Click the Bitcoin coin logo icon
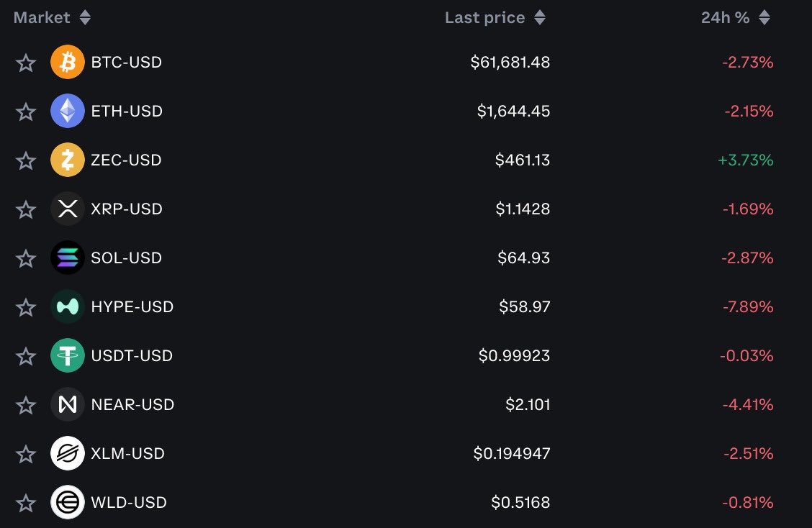 click(68, 62)
